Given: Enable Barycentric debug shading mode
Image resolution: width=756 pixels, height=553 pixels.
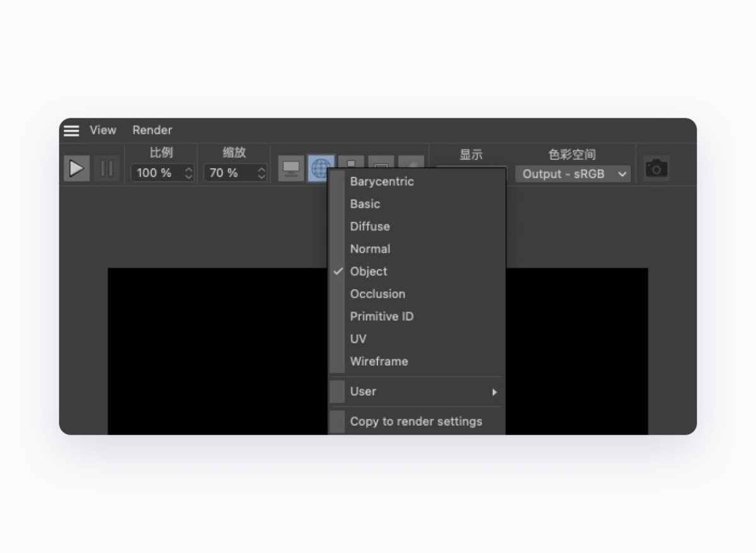Looking at the screenshot, I should click(382, 181).
